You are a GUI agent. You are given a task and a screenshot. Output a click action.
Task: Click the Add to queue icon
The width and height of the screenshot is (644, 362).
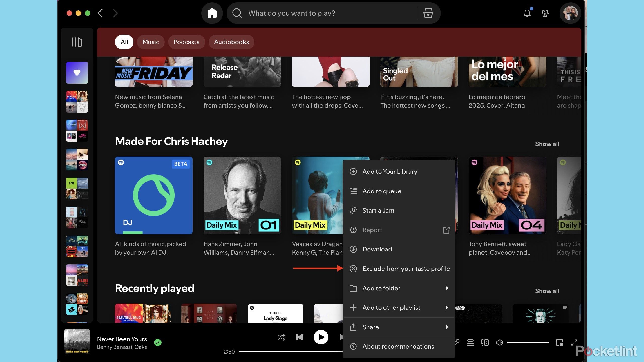tap(353, 191)
